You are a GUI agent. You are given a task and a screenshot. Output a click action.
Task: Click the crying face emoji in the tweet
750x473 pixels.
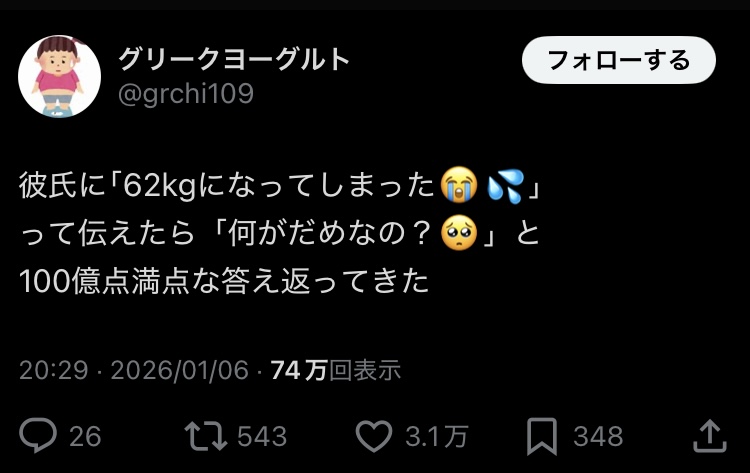(459, 185)
